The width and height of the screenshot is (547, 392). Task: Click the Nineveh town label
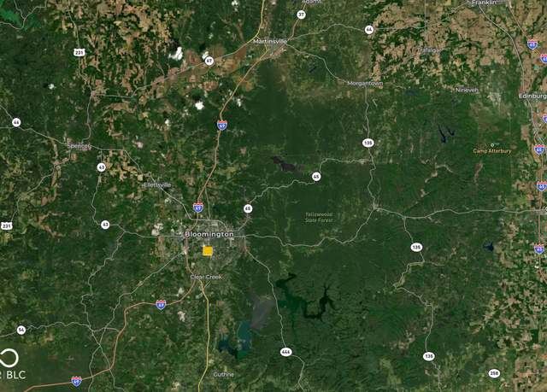[467, 90]
